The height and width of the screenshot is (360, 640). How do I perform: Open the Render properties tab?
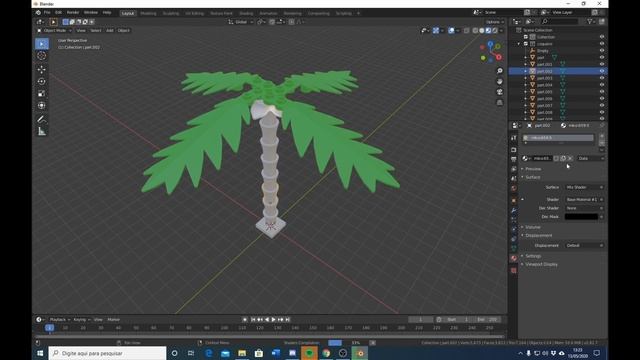pos(513,150)
